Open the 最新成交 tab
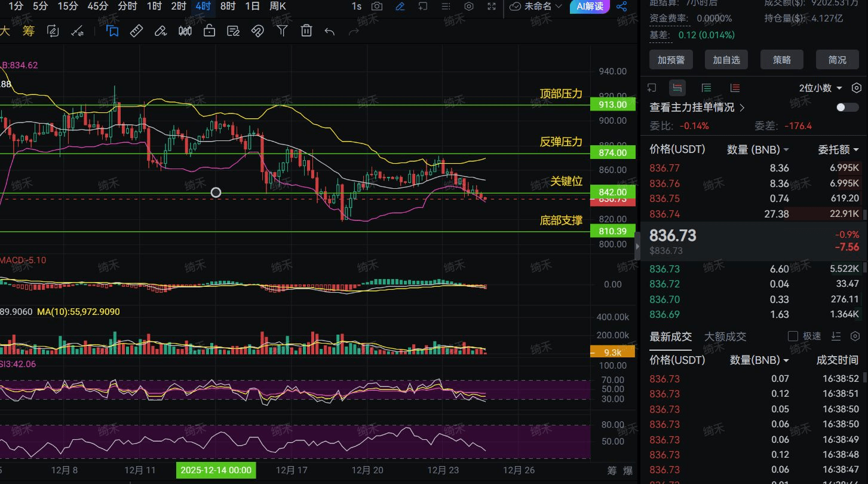The height and width of the screenshot is (484, 868). [x=670, y=336]
